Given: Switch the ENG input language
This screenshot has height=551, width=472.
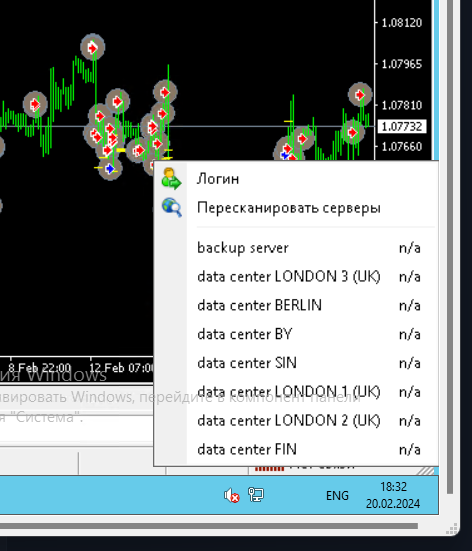Looking at the screenshot, I should tap(337, 496).
